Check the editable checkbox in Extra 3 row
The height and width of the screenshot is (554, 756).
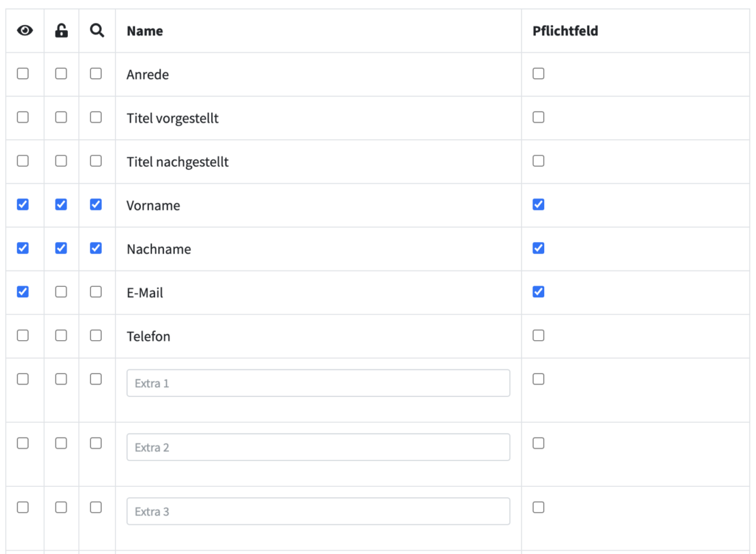61,508
